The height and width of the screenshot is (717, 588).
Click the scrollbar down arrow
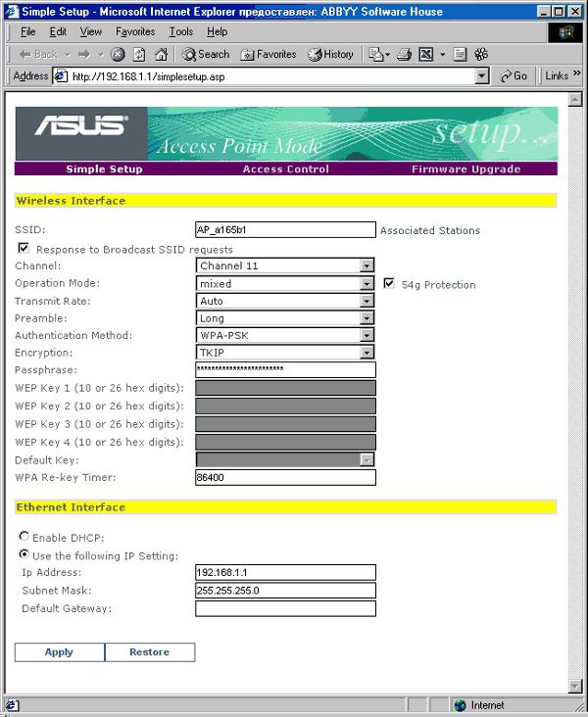click(574, 686)
